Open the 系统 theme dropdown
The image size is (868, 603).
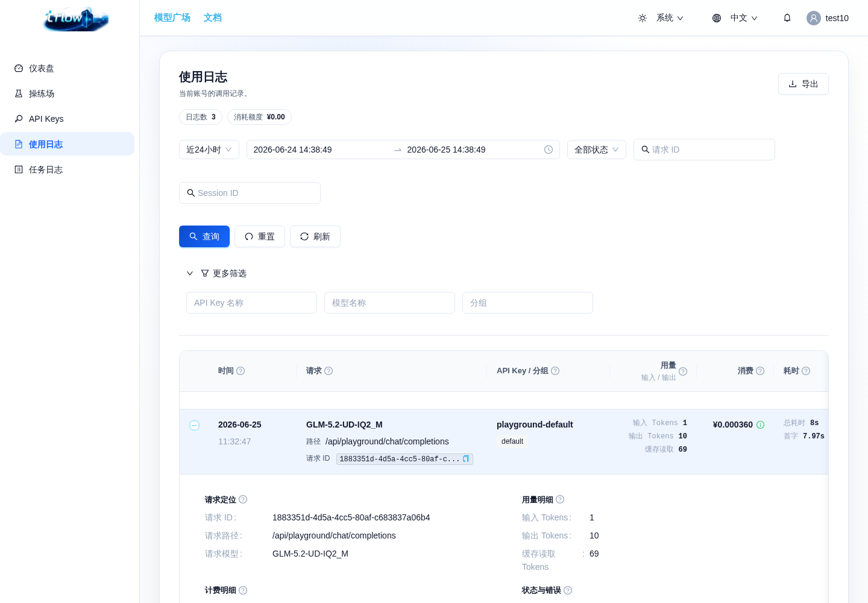click(x=661, y=18)
